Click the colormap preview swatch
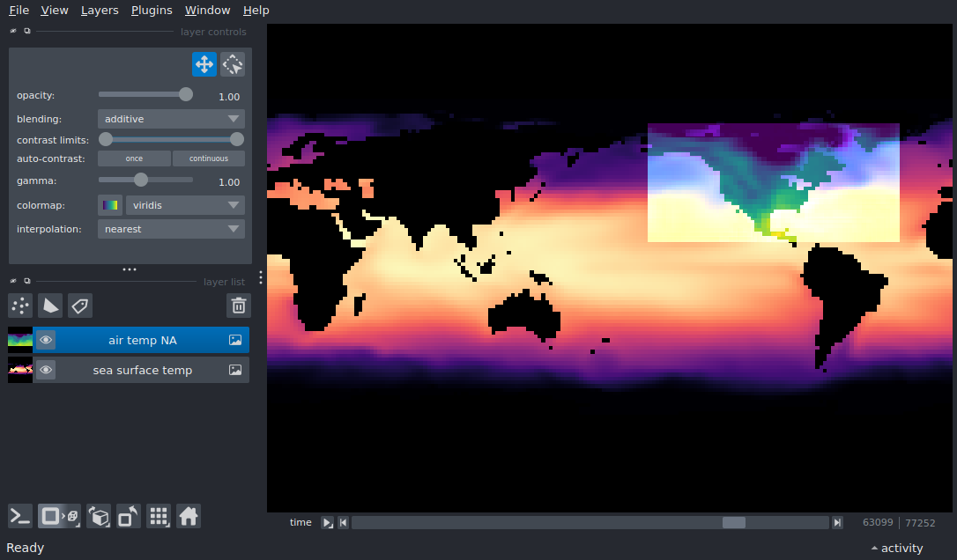This screenshot has width=957, height=560. (x=110, y=205)
